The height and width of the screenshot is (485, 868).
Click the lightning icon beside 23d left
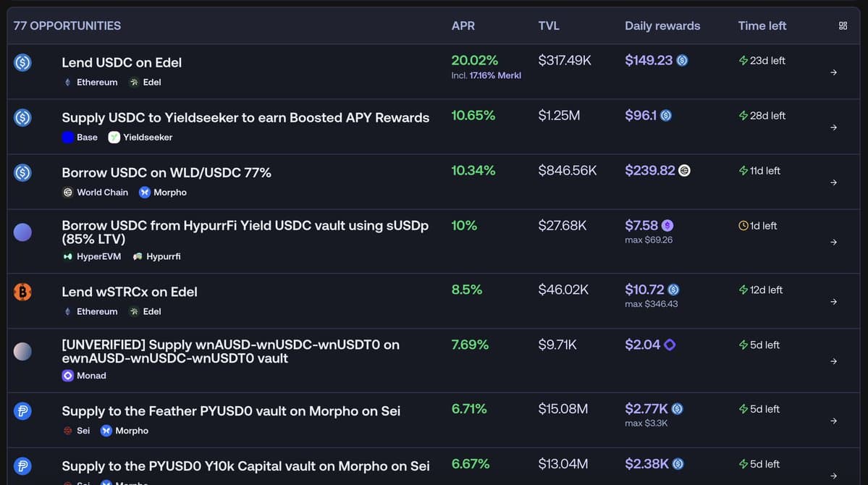pyautogui.click(x=743, y=60)
